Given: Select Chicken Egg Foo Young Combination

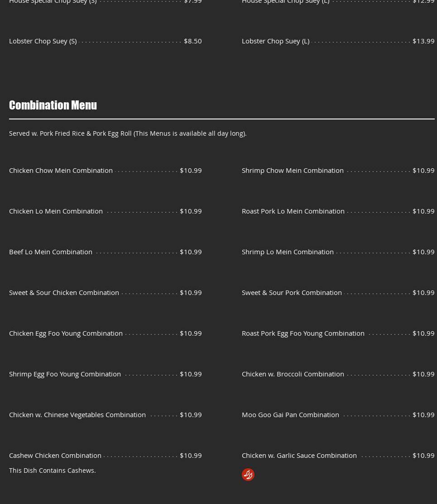Looking at the screenshot, I should tap(66, 333).
